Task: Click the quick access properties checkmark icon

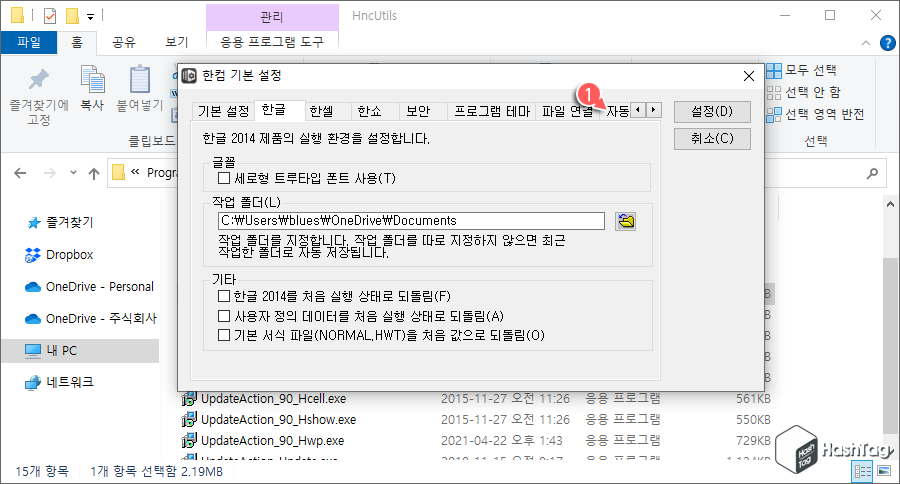Action: pyautogui.click(x=50, y=16)
